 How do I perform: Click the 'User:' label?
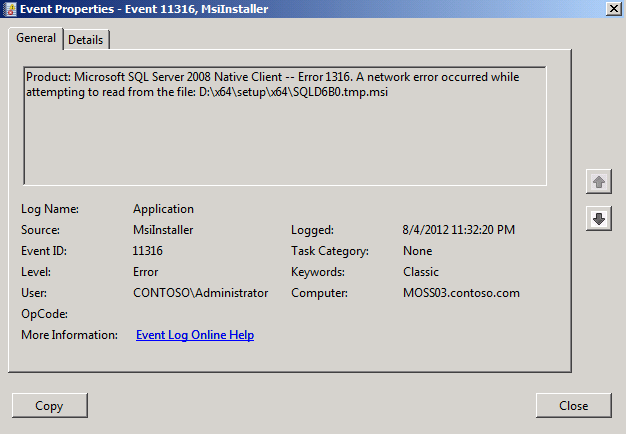[x=34, y=293]
